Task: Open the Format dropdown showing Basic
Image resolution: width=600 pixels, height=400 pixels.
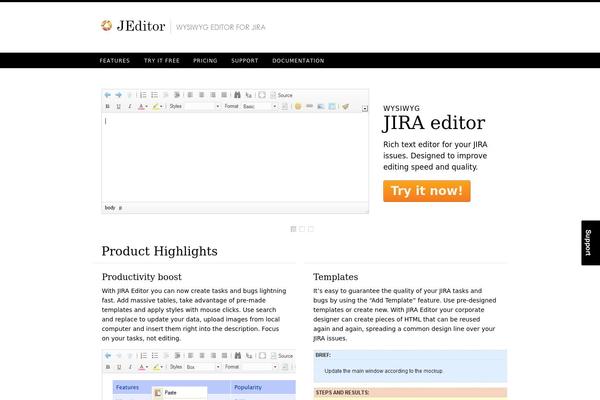Action: click(259, 106)
